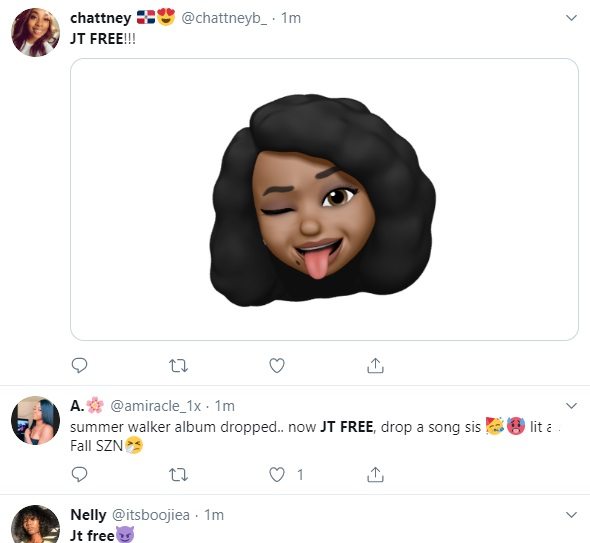Viewport: 590px width, 543px height.
Task: Open chattney display name link
Action: pos(101,18)
